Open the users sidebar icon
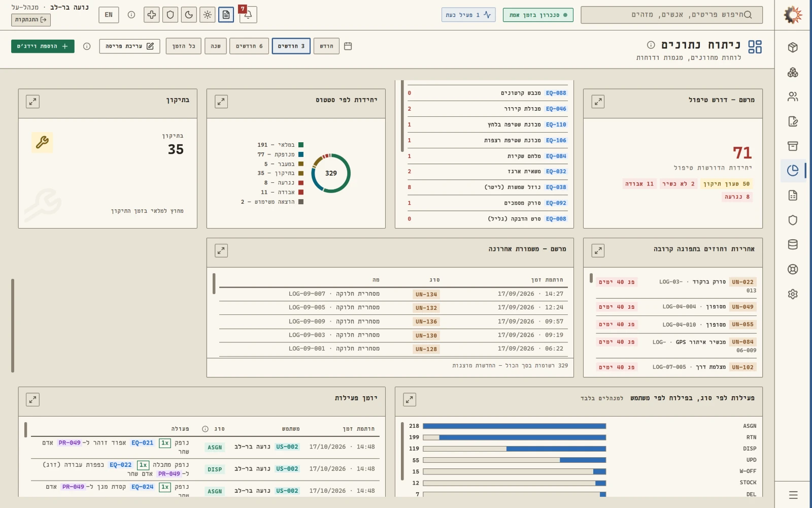Image resolution: width=812 pixels, height=508 pixels. pyautogui.click(x=793, y=97)
